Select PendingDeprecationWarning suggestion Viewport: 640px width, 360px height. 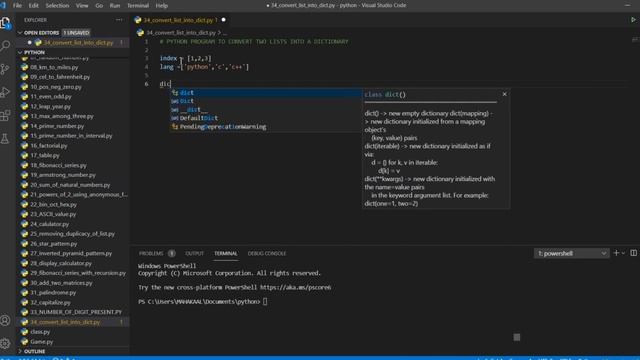pos(265,127)
